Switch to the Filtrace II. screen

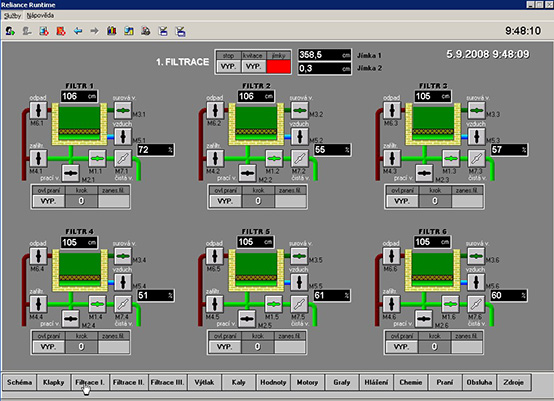(129, 382)
